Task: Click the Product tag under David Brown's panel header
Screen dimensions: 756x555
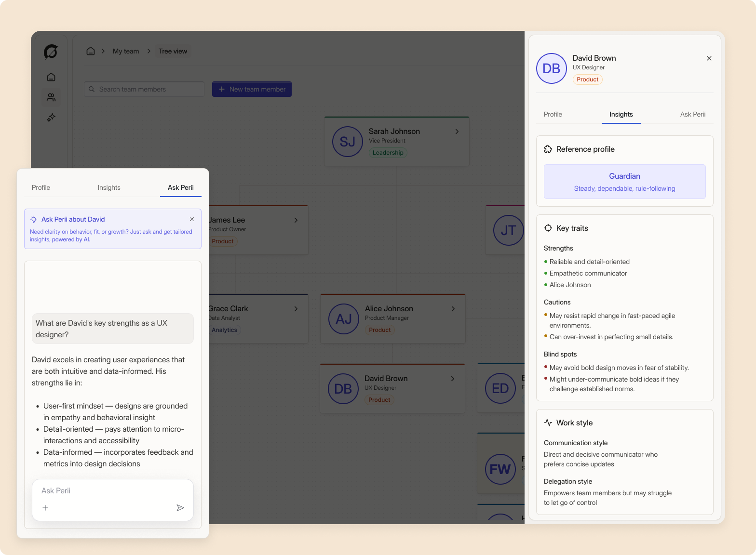Action: pyautogui.click(x=588, y=79)
